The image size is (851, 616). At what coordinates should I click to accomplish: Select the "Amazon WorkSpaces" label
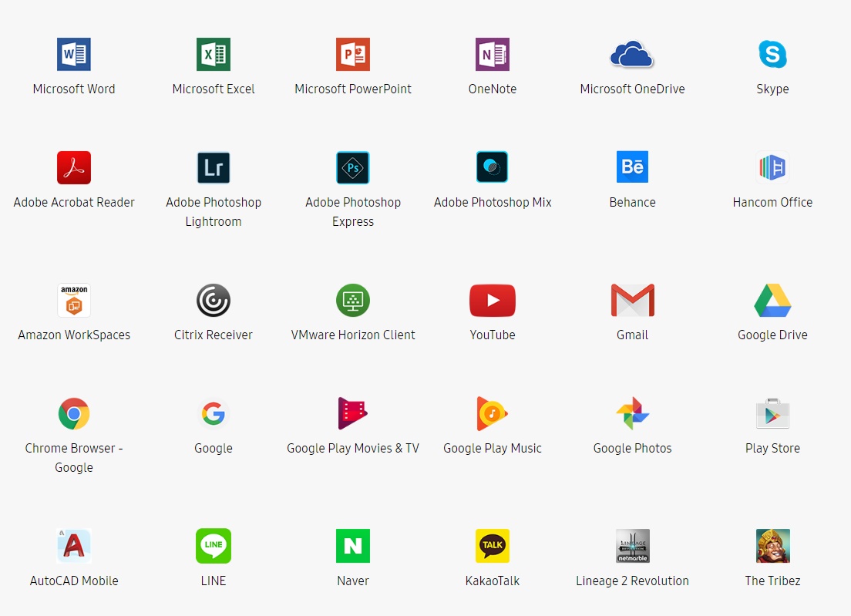point(74,335)
